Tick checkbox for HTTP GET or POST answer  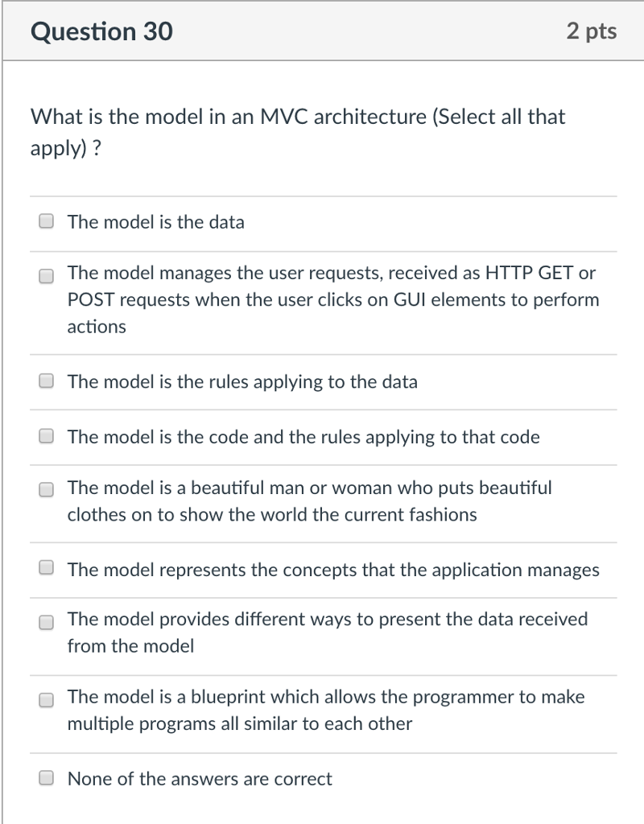[x=46, y=276]
